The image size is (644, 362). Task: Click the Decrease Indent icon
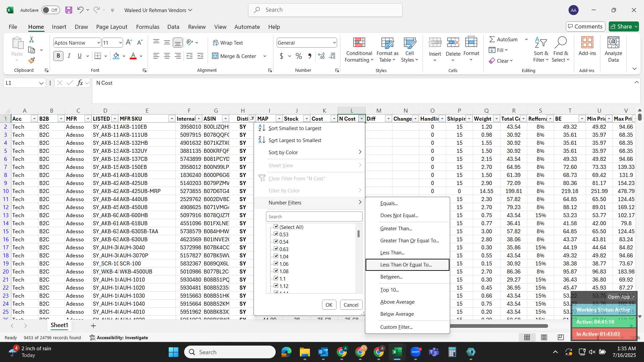(x=190, y=56)
